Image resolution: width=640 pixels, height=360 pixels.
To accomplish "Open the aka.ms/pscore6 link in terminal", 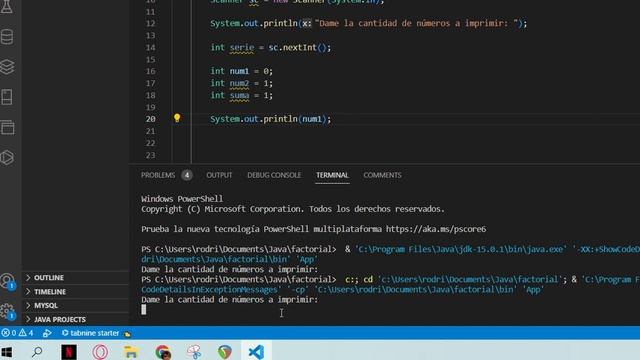I will point(436,229).
